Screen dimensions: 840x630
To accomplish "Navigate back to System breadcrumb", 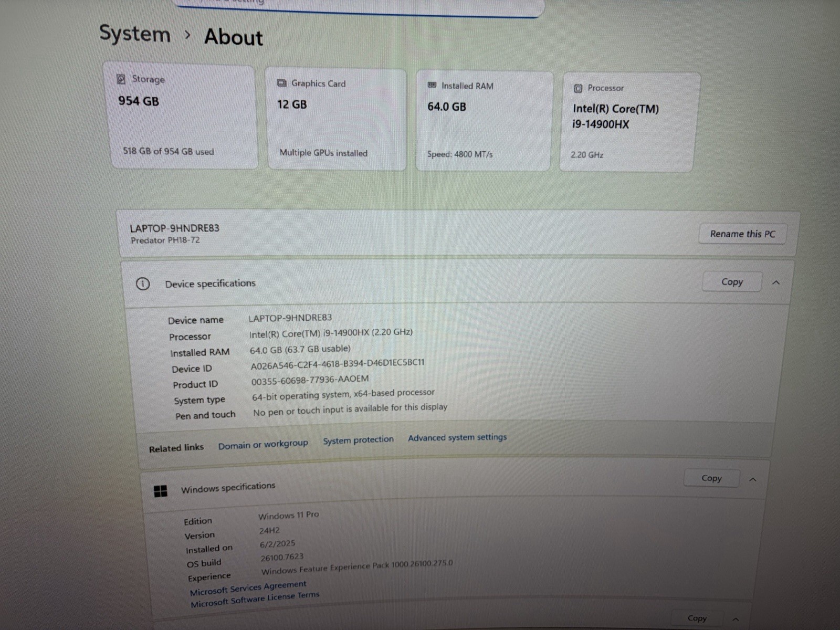I will (135, 34).
